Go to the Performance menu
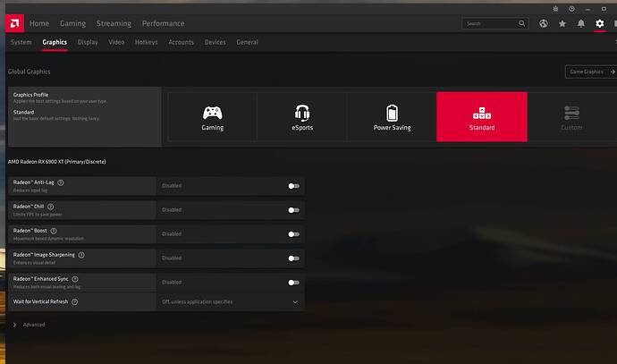 (x=164, y=23)
